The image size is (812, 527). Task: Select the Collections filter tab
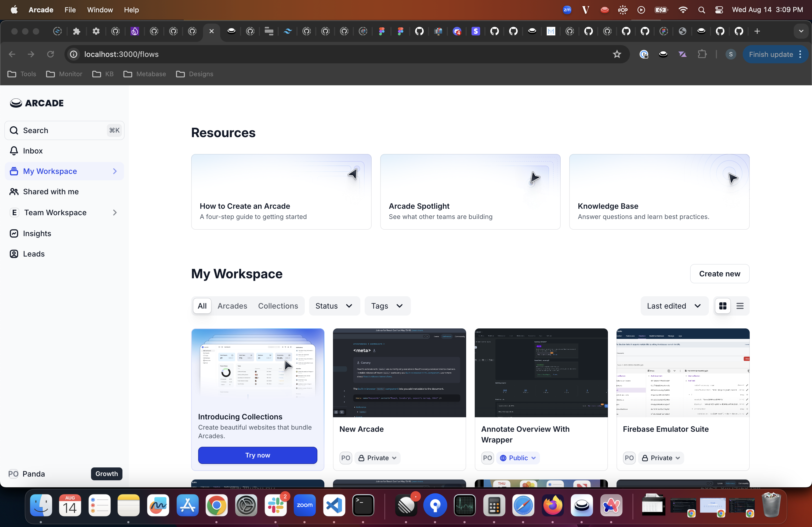278,306
